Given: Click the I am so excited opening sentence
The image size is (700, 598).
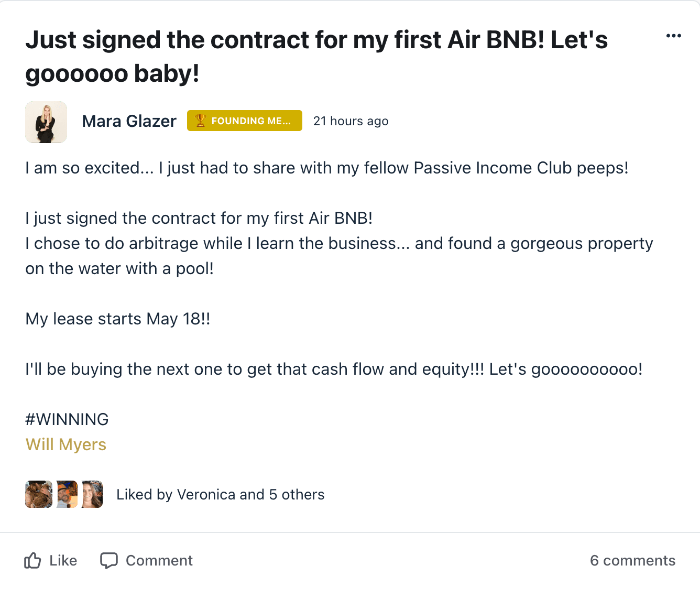Looking at the screenshot, I should 327,168.
